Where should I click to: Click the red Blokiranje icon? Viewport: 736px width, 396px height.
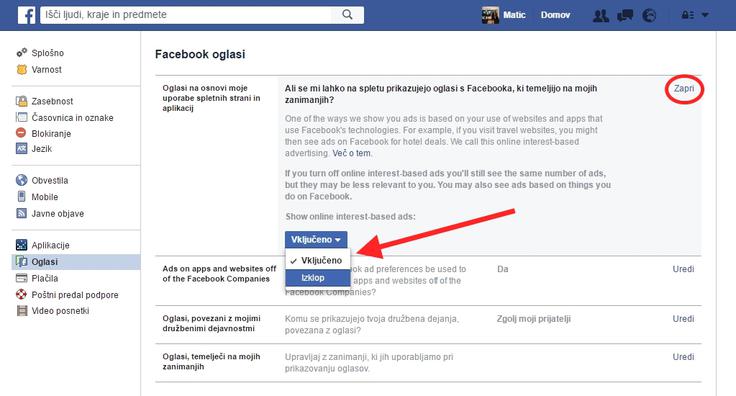[x=21, y=133]
